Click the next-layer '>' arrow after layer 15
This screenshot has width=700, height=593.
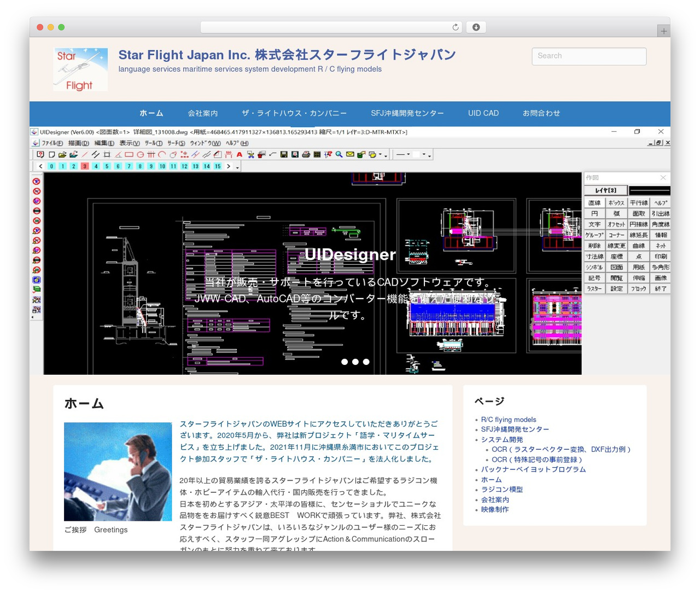[x=229, y=166]
